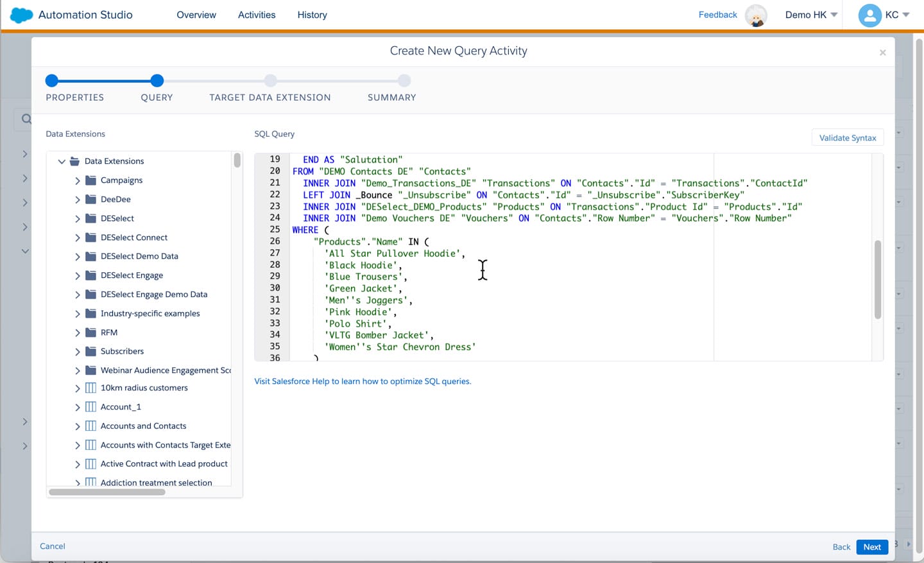Switch to the Activities tab
The height and width of the screenshot is (563, 924).
pyautogui.click(x=256, y=14)
